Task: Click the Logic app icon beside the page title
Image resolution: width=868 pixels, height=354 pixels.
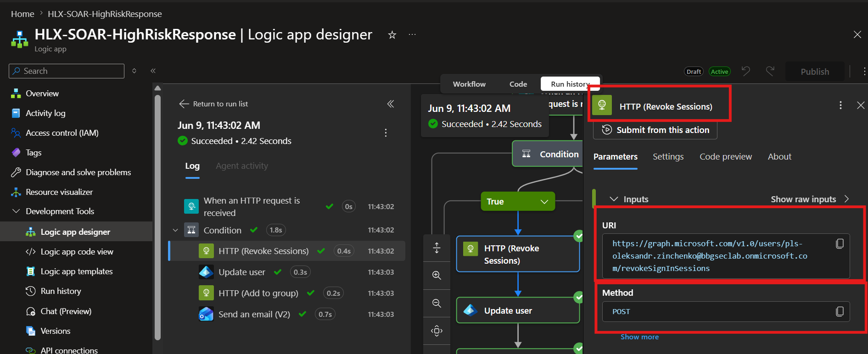Action: click(x=19, y=39)
